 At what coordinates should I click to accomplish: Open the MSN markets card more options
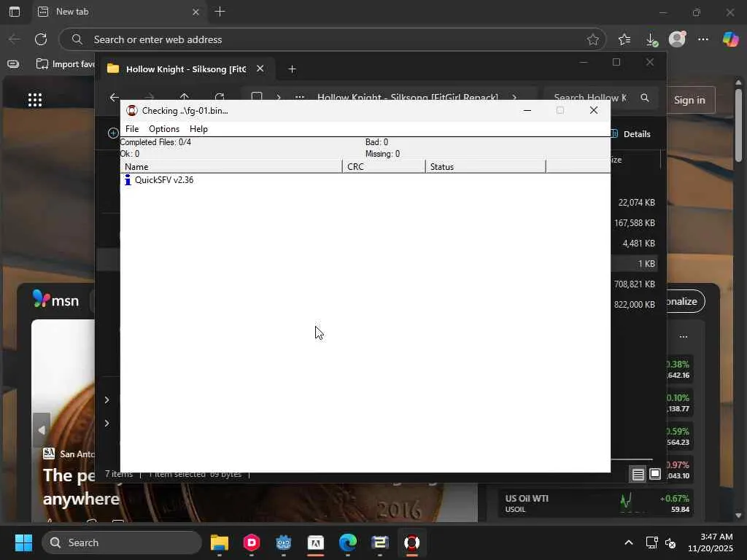click(x=683, y=337)
